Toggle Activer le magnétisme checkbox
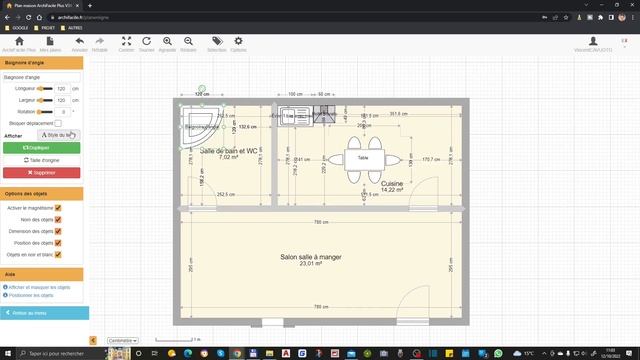The image size is (640, 360). pos(58,208)
